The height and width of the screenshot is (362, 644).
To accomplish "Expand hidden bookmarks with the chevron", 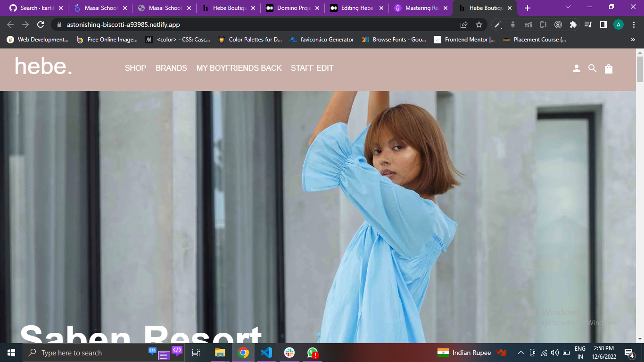I will coord(633,40).
